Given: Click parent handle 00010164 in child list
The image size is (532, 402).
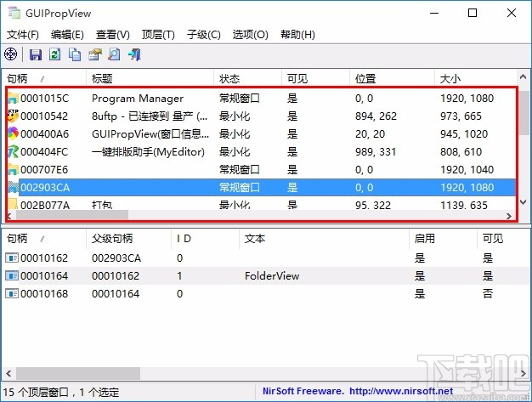Looking at the screenshot, I should point(116,293).
